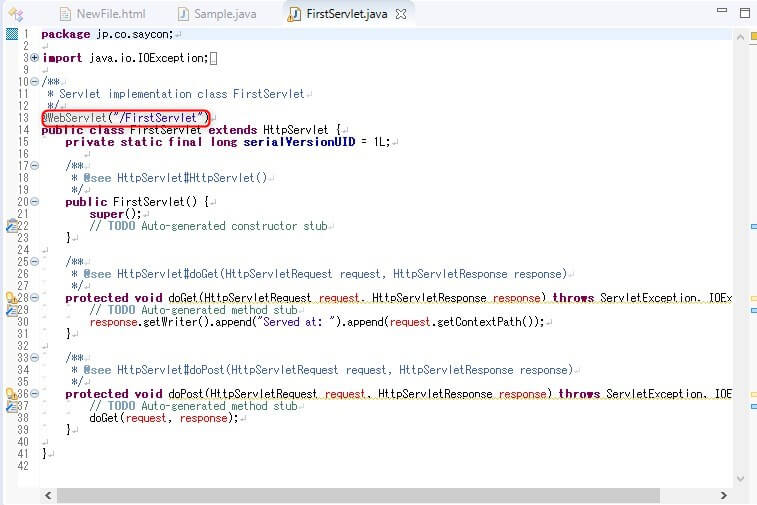
Task: Click super(); on line 21
Action: [x=115, y=214]
